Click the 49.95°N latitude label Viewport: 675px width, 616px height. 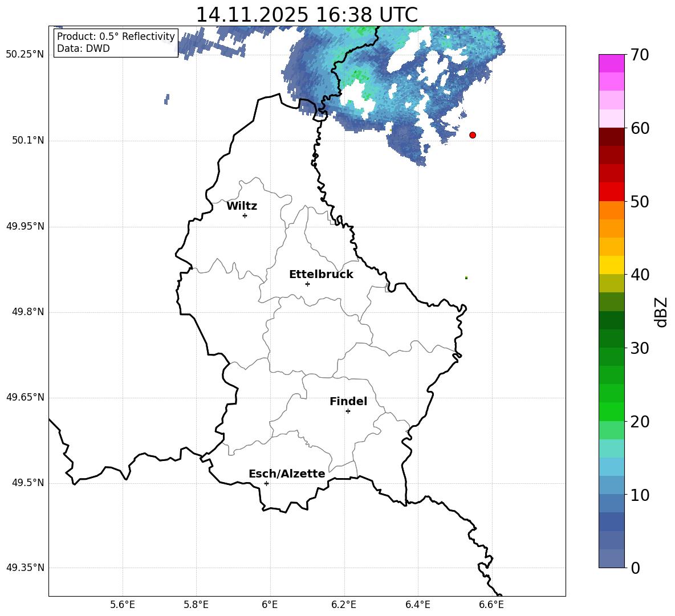25,226
